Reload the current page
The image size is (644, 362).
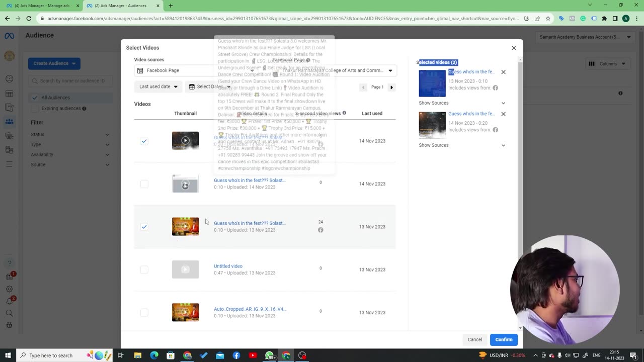pos(29,19)
